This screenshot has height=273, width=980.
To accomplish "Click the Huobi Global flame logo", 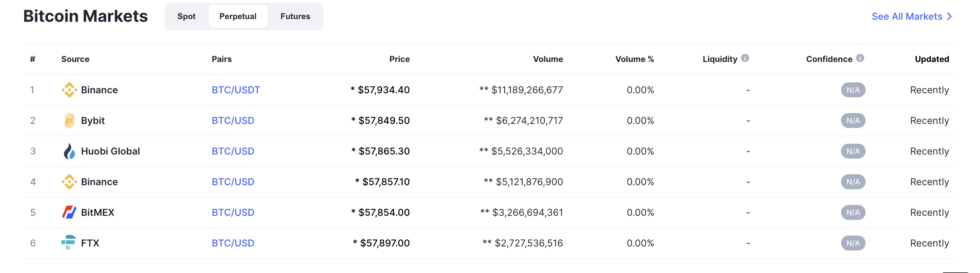I will click(69, 151).
